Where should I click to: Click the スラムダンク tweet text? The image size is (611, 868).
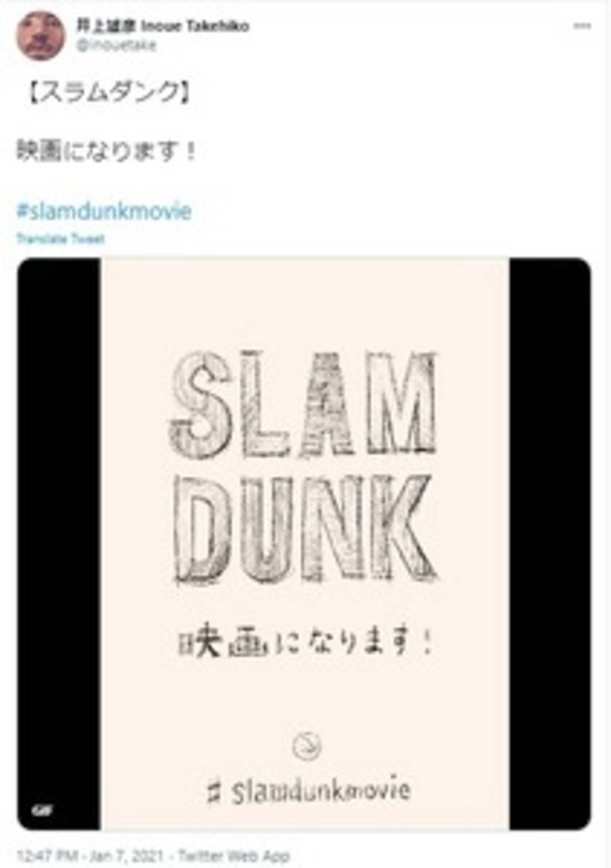[108, 93]
